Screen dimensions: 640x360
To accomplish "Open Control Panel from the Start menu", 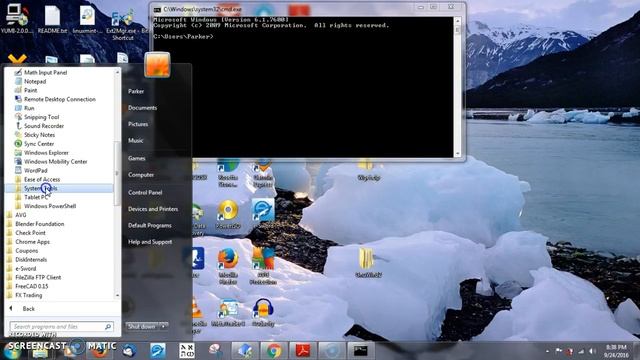I will tap(145, 193).
